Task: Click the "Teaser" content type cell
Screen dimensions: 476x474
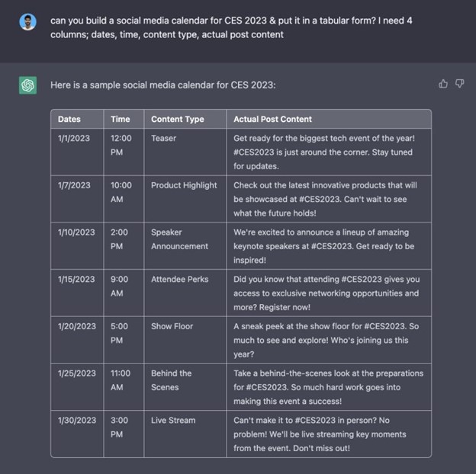Action: click(163, 138)
